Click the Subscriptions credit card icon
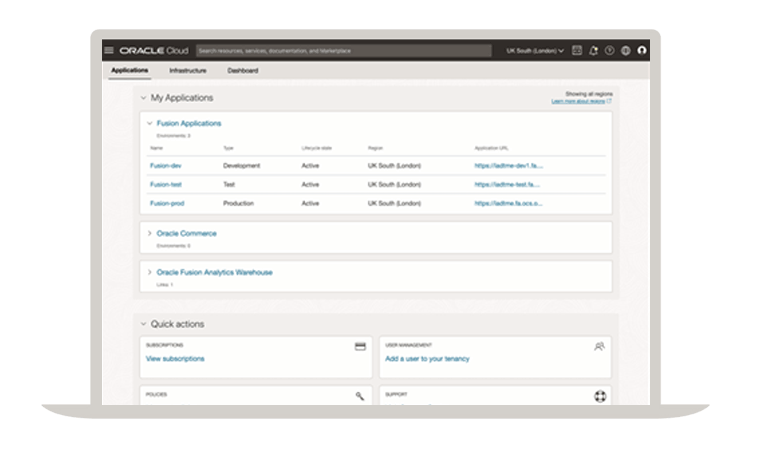The height and width of the screenshot is (450, 770). [360, 346]
